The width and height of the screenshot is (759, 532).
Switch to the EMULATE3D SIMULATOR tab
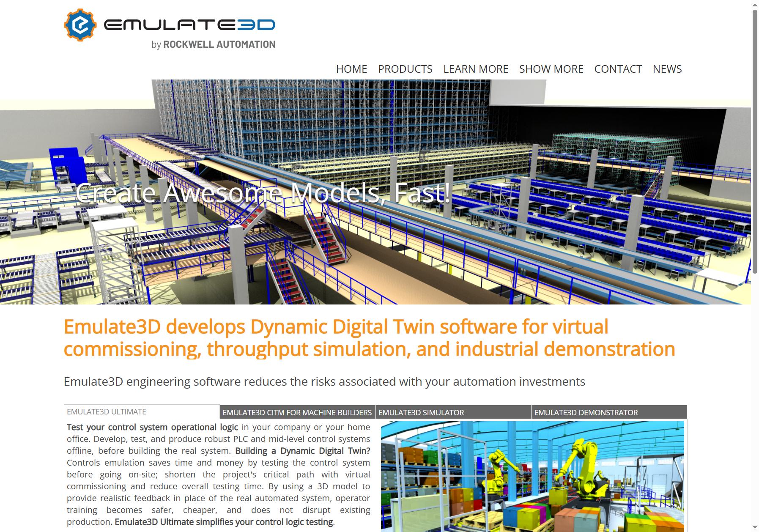pyautogui.click(x=453, y=412)
